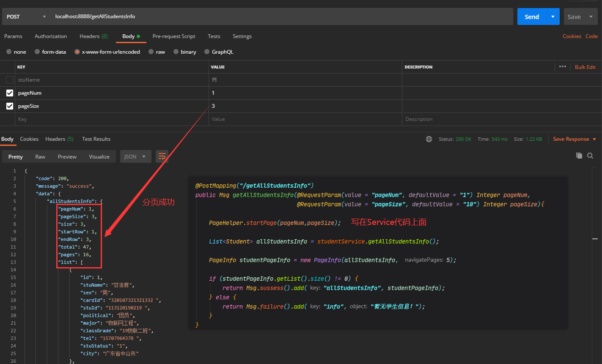Viewport: 602px width, 364px height.
Task: Open the Pre-request Script tab
Action: pos(174,36)
